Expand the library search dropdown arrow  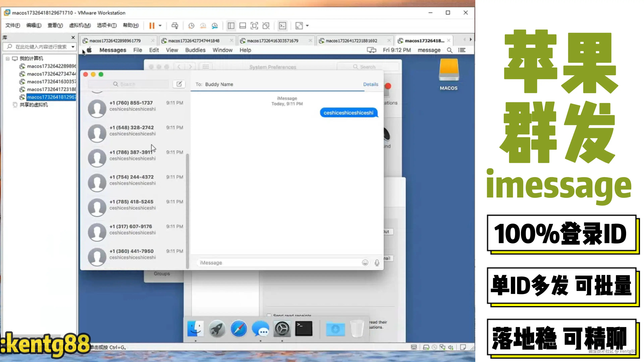73,47
